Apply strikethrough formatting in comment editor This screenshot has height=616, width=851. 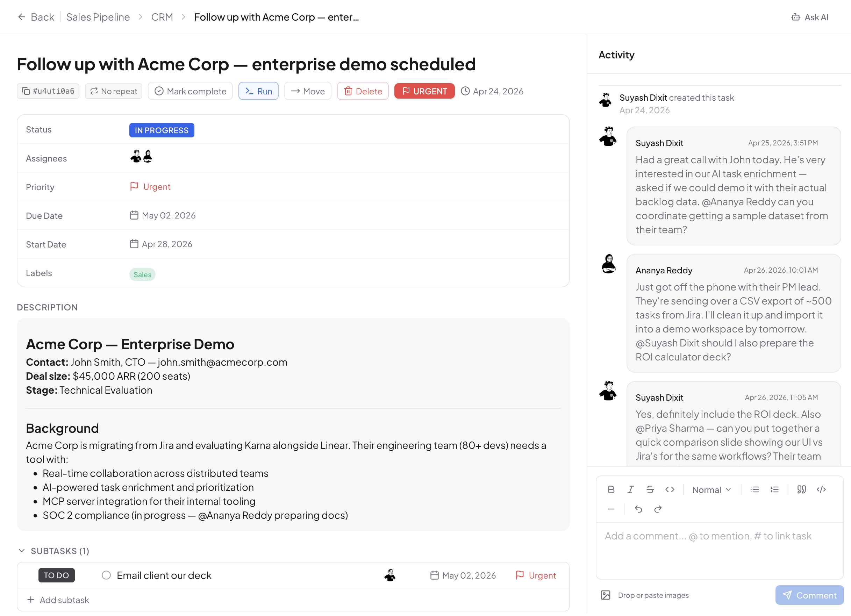tap(650, 489)
